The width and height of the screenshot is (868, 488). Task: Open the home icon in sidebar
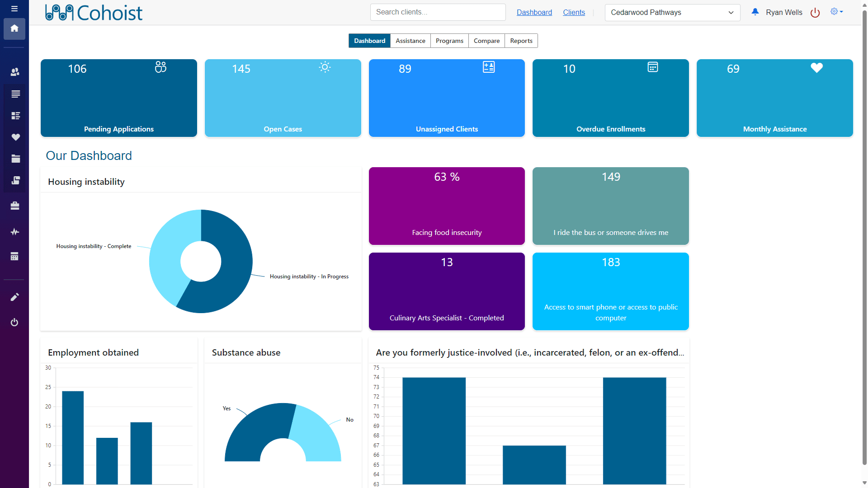(x=14, y=28)
